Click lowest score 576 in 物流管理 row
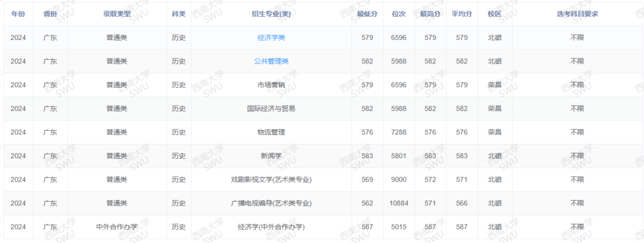The width and height of the screenshot is (644, 243). pyautogui.click(x=367, y=133)
